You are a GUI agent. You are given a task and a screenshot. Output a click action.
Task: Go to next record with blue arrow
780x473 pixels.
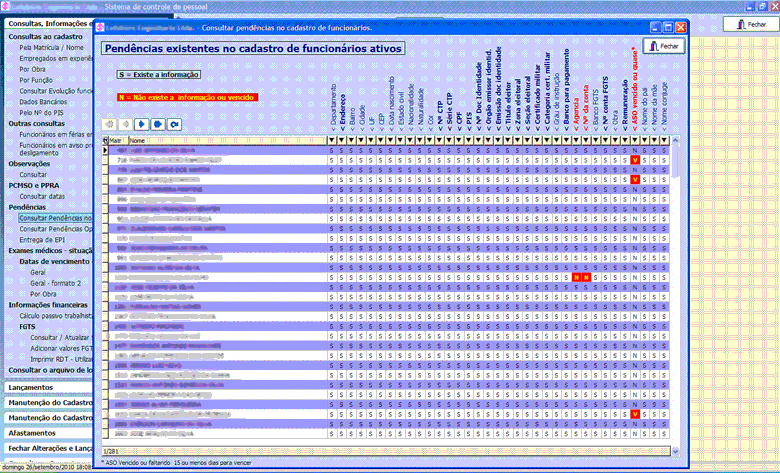(141, 124)
